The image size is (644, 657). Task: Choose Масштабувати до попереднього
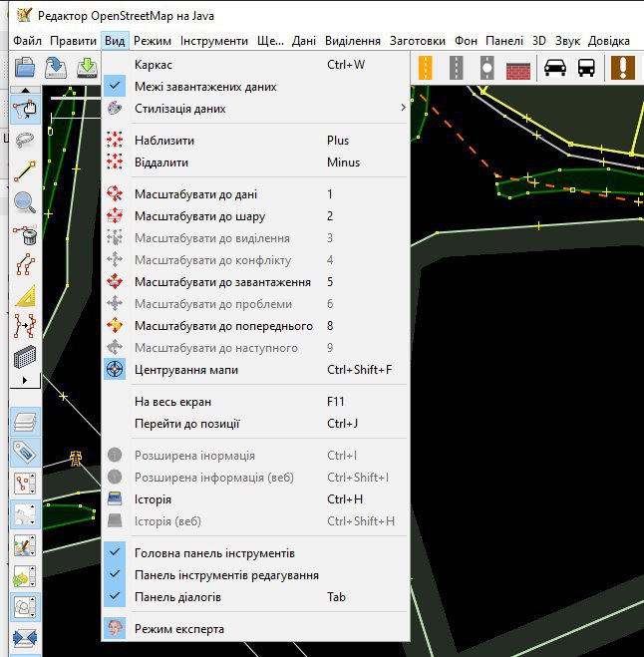[255, 326]
